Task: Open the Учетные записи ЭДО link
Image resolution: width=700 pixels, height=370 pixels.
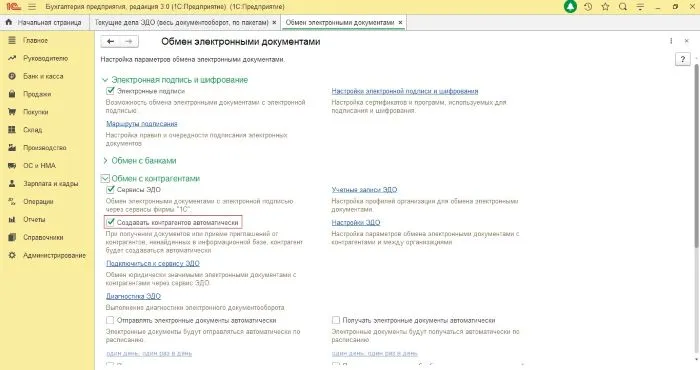Action: 364,190
